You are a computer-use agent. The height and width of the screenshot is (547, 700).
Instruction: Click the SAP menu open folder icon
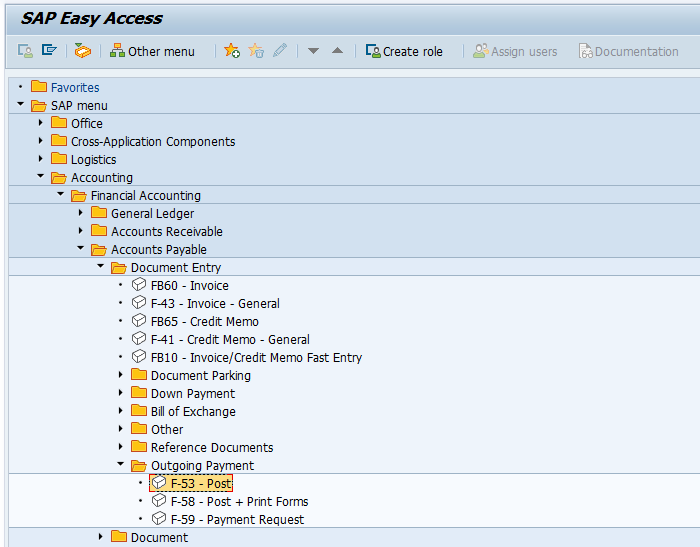point(39,106)
